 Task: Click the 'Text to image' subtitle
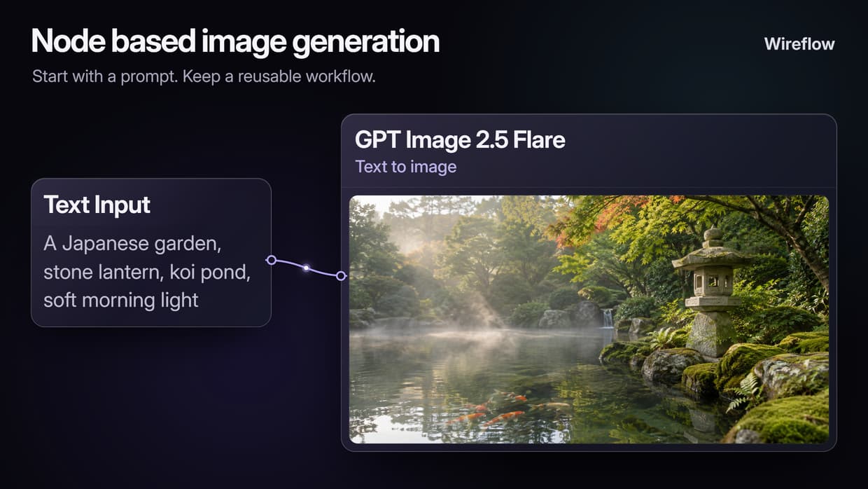(x=405, y=167)
